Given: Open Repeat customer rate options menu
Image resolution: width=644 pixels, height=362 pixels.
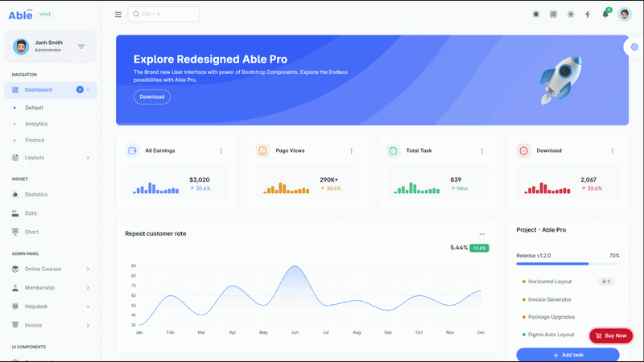Looking at the screenshot, I should (482, 234).
